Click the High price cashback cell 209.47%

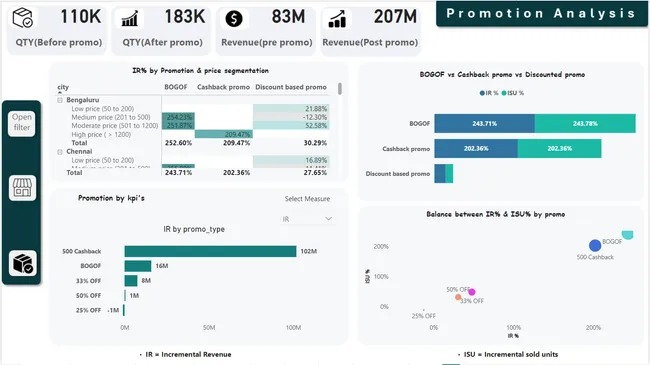[x=224, y=134]
